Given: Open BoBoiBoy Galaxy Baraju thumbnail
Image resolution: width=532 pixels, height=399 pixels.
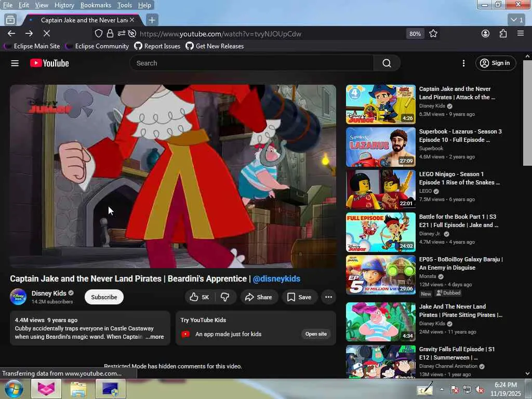Looking at the screenshot, I should pyautogui.click(x=381, y=275).
